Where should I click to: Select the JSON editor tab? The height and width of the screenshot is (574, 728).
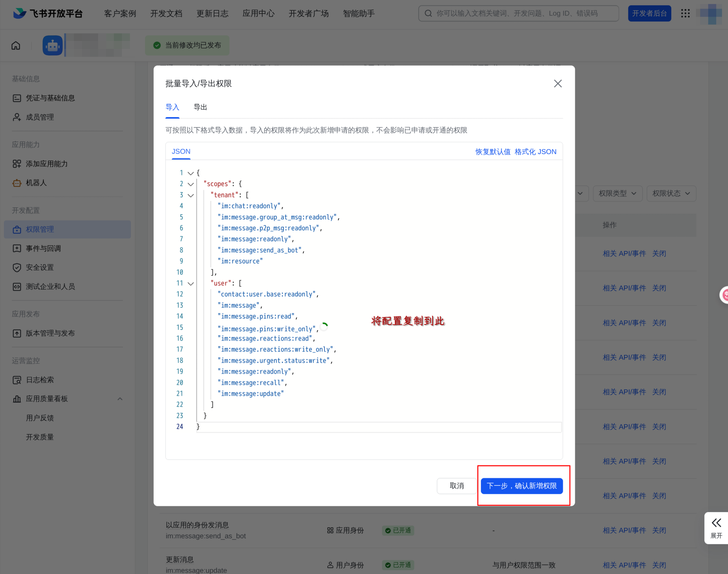coord(181,152)
